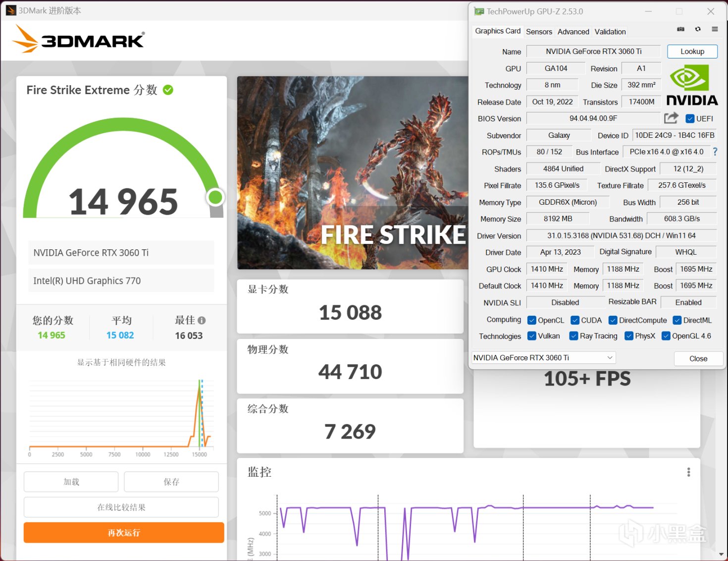Switch to the Sensors tab
The width and height of the screenshot is (728, 561).
pyautogui.click(x=539, y=32)
